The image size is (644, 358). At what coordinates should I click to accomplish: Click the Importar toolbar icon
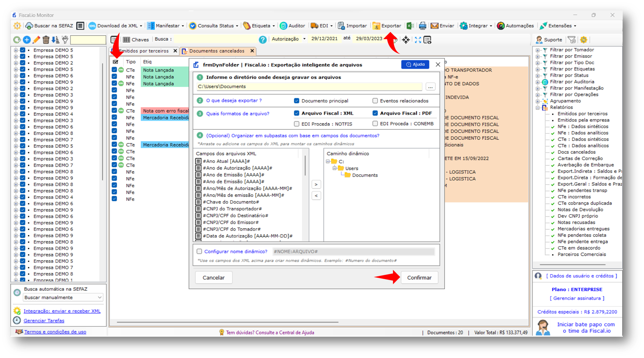click(341, 26)
